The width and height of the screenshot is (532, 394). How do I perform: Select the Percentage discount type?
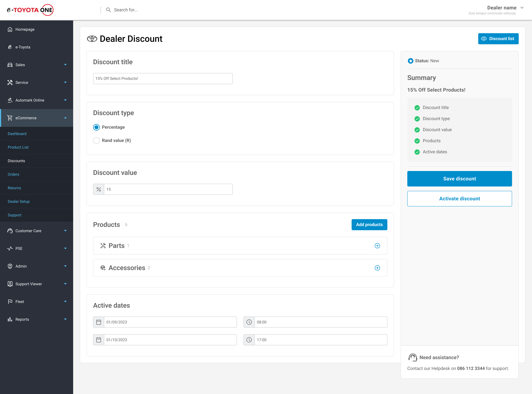[x=96, y=127]
